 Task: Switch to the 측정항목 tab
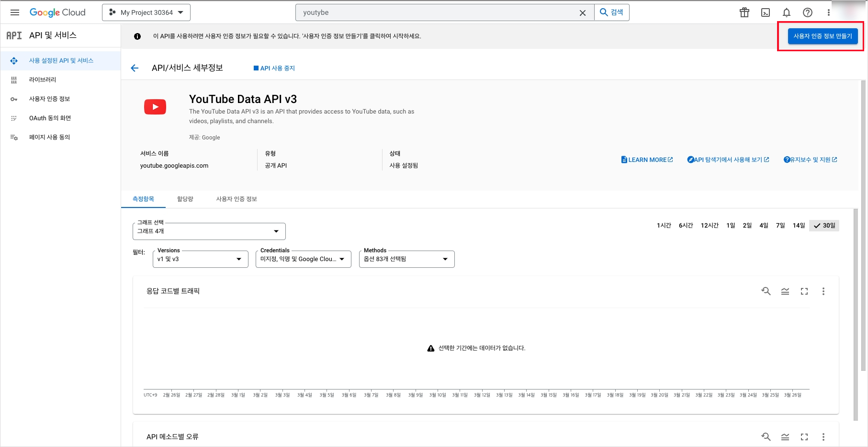pyautogui.click(x=143, y=199)
